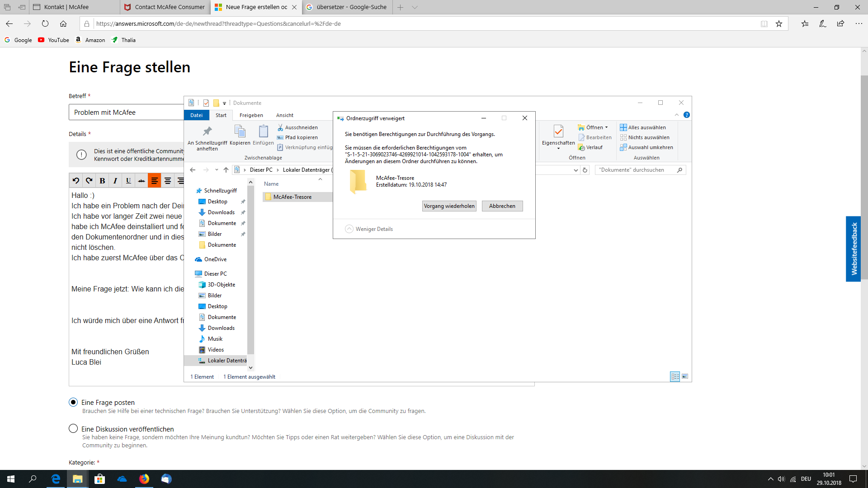Viewport: 868px width, 488px height.
Task: Click the 'Dokumente durchsuchen' search box
Action: tap(641, 170)
